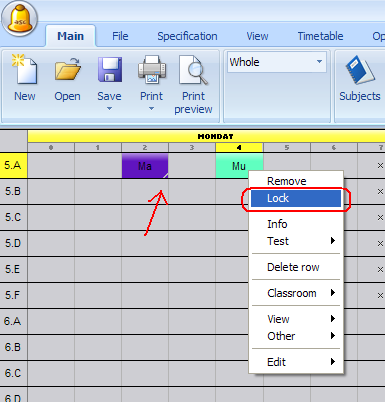Choose Lock from the context menu
Viewport: 385px width, 402px height.
pyautogui.click(x=296, y=198)
